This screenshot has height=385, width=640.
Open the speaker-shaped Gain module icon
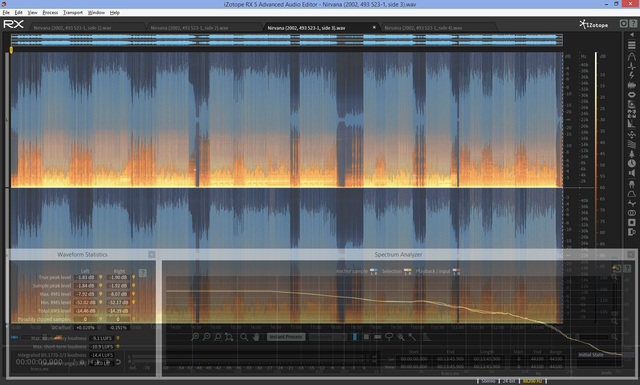pyautogui.click(x=631, y=173)
